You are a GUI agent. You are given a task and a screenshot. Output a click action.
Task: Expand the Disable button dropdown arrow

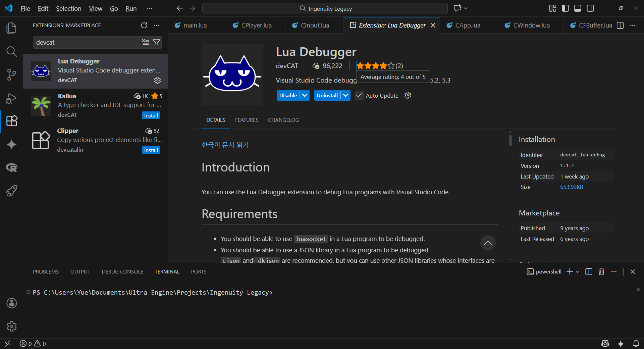(305, 95)
